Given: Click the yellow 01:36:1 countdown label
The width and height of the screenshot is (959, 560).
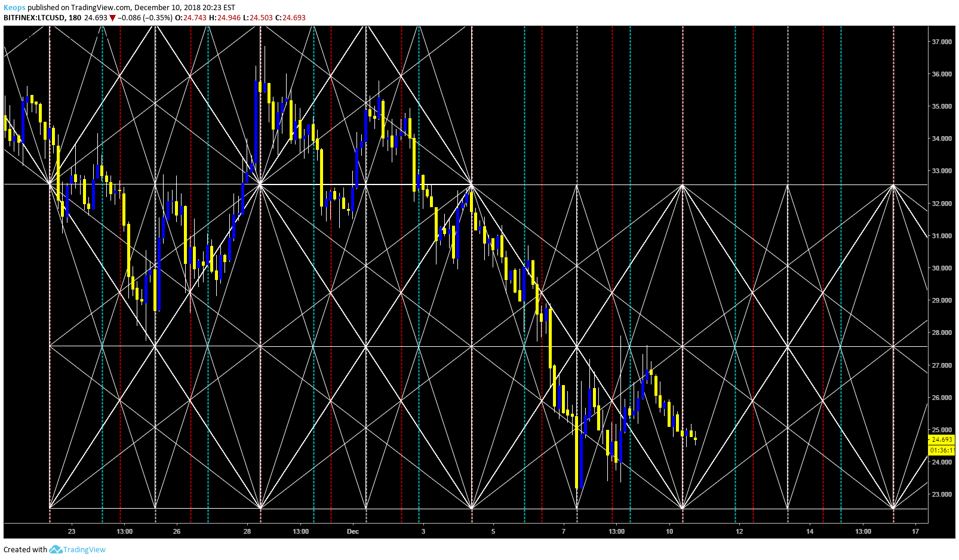Looking at the screenshot, I should (941, 450).
